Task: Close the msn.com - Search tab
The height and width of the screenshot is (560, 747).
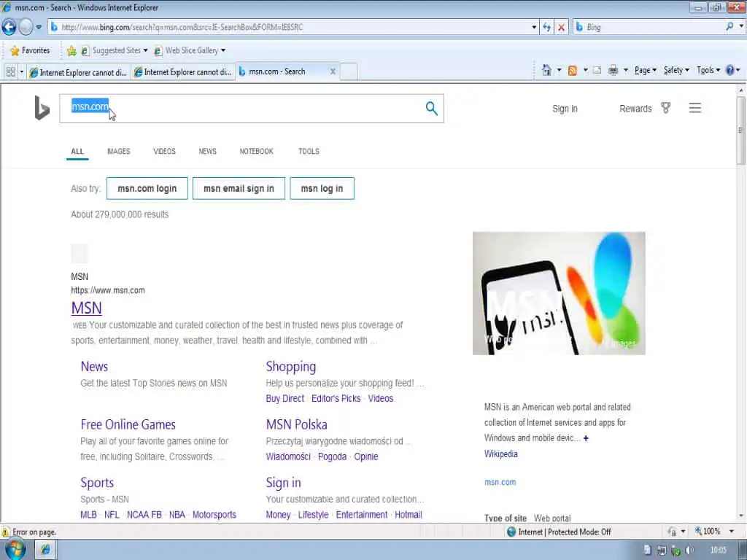Action: click(x=333, y=71)
